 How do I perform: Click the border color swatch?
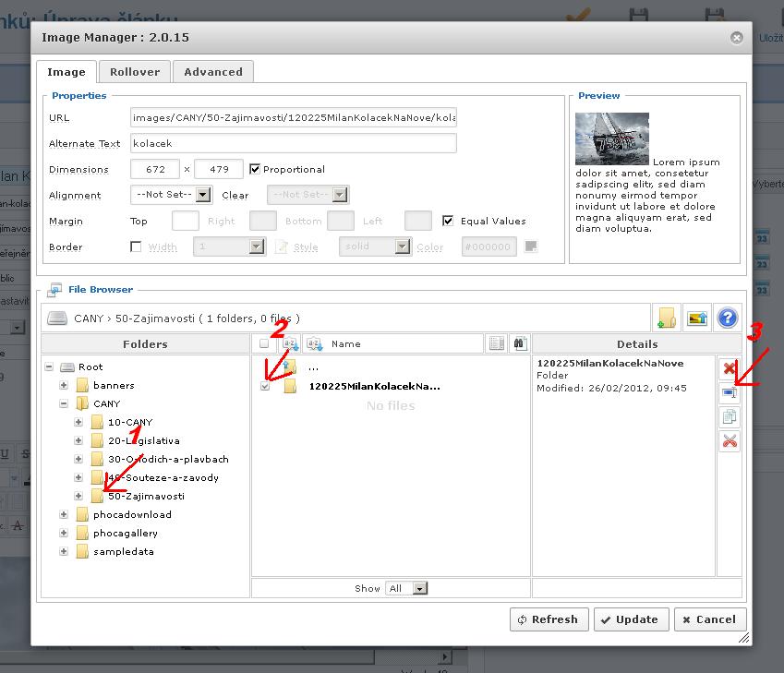tap(531, 246)
